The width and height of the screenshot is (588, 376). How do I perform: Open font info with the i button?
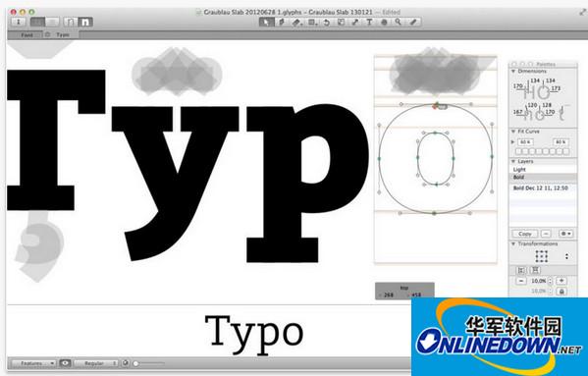tap(18, 23)
